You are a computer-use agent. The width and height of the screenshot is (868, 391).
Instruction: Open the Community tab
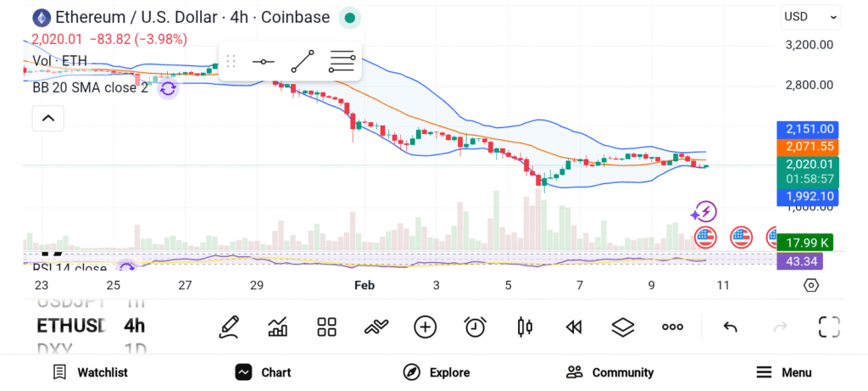(x=609, y=372)
